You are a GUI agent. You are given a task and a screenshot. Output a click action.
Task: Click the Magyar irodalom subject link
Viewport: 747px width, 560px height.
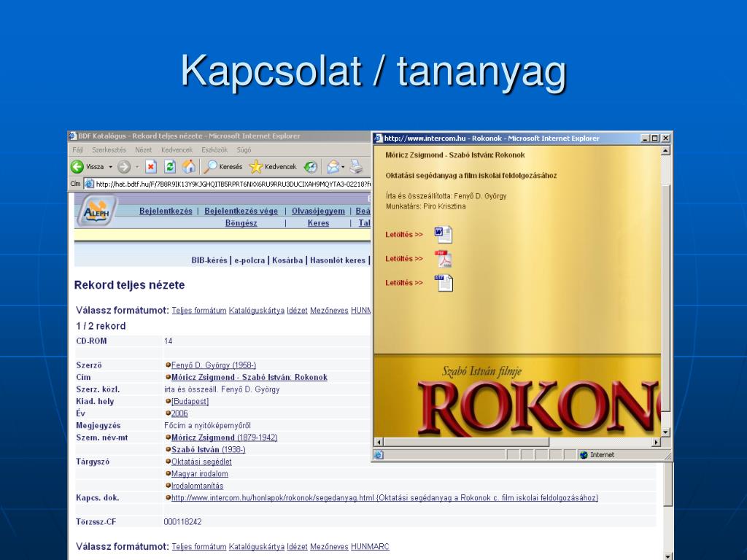tap(200, 474)
